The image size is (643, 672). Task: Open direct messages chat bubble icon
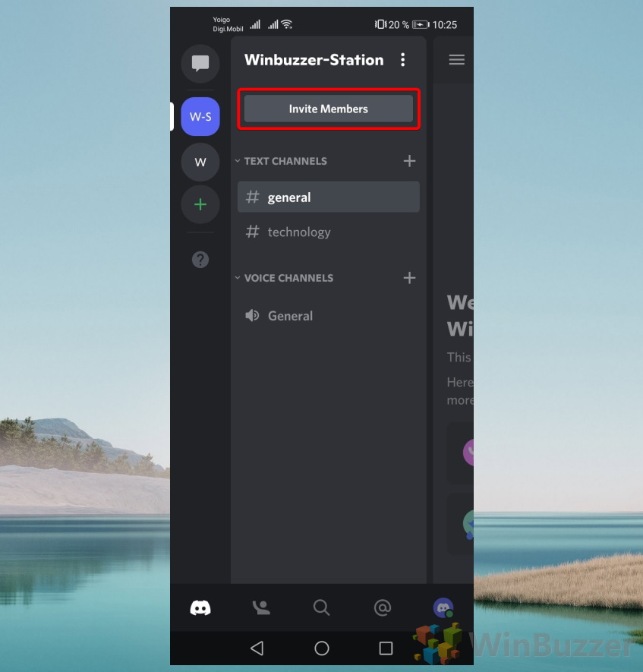(200, 64)
